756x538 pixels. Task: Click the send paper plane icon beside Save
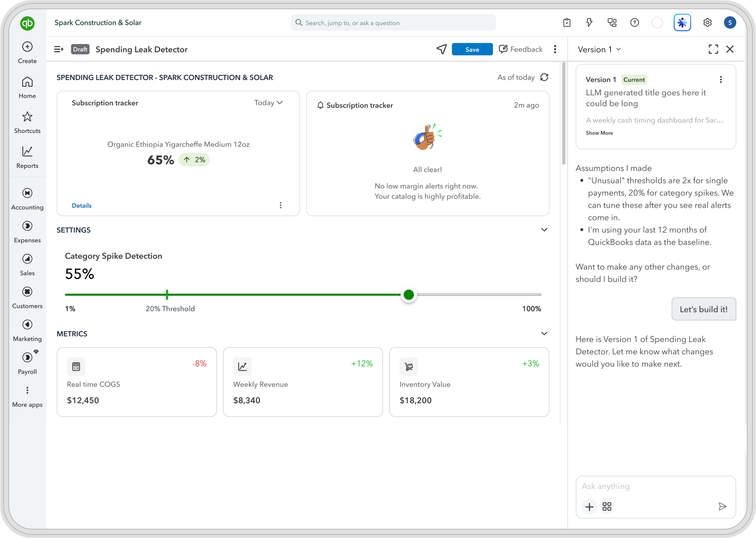pos(442,49)
